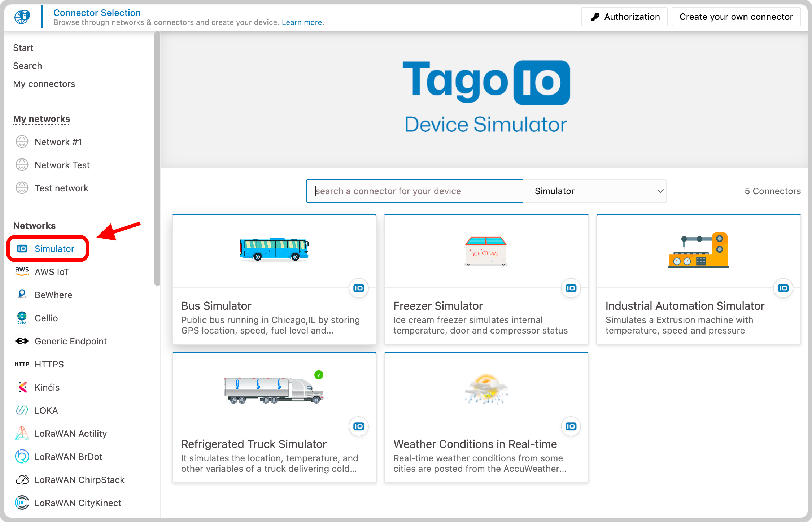This screenshot has height=522, width=812.
Task: Click the Generic Endpoint arrows icon
Action: click(x=22, y=341)
